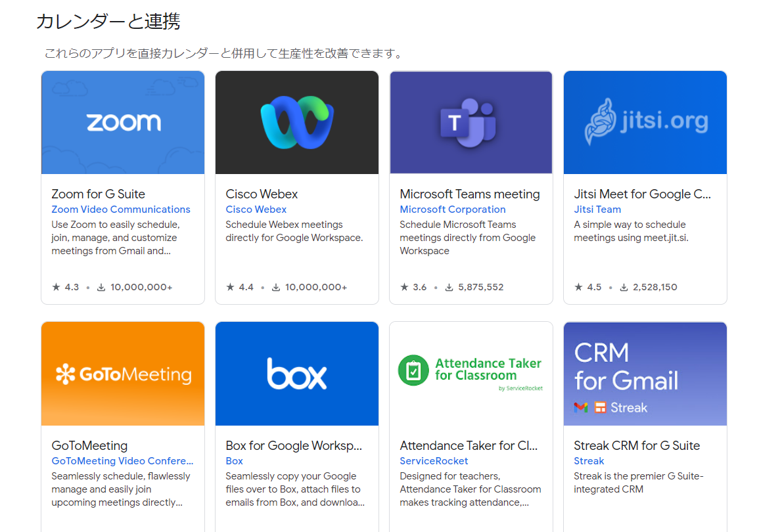Click the Jitsi mascot logo icon
The height and width of the screenshot is (532, 780).
[601, 122]
